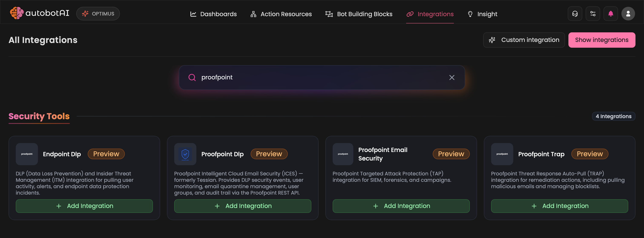Open the Action Resources tab
The height and width of the screenshot is (238, 644).
(x=281, y=14)
